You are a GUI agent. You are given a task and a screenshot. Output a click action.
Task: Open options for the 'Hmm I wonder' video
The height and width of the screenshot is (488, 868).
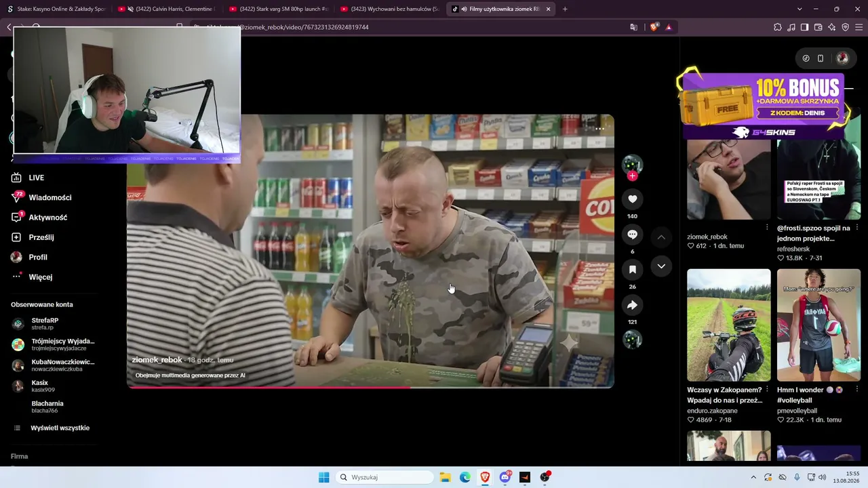point(857,390)
